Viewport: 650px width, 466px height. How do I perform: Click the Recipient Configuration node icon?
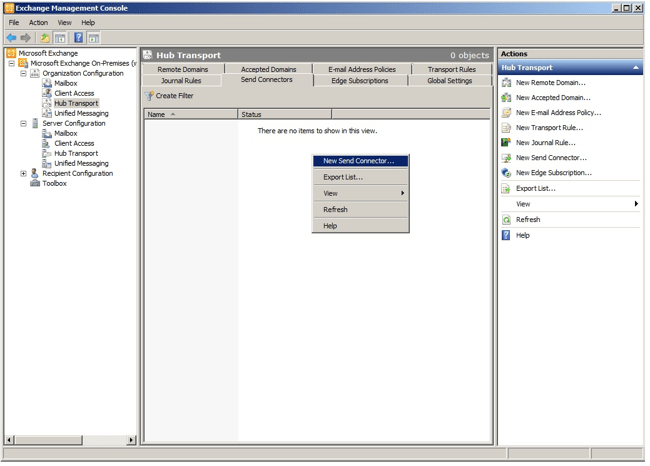tap(35, 173)
